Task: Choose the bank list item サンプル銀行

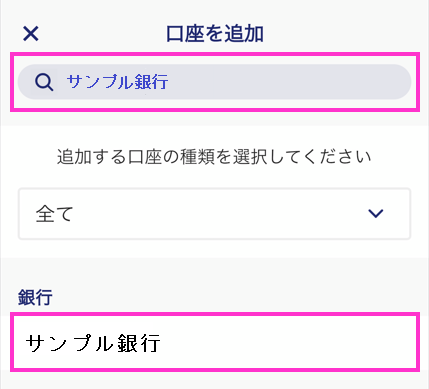Action: 215,343
